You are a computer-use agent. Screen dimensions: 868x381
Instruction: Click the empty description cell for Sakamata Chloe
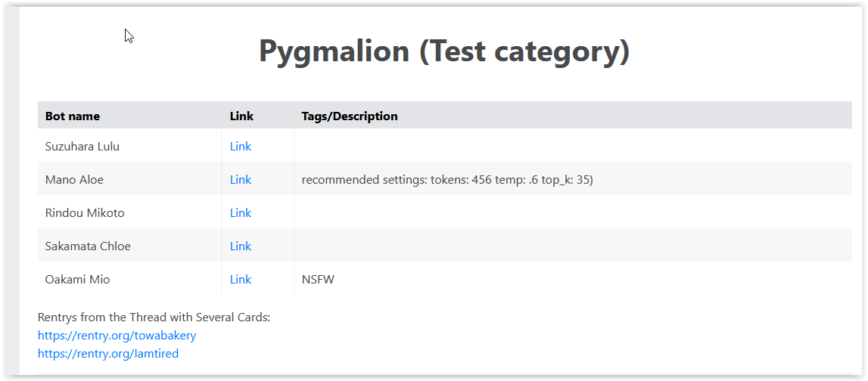[x=572, y=246]
